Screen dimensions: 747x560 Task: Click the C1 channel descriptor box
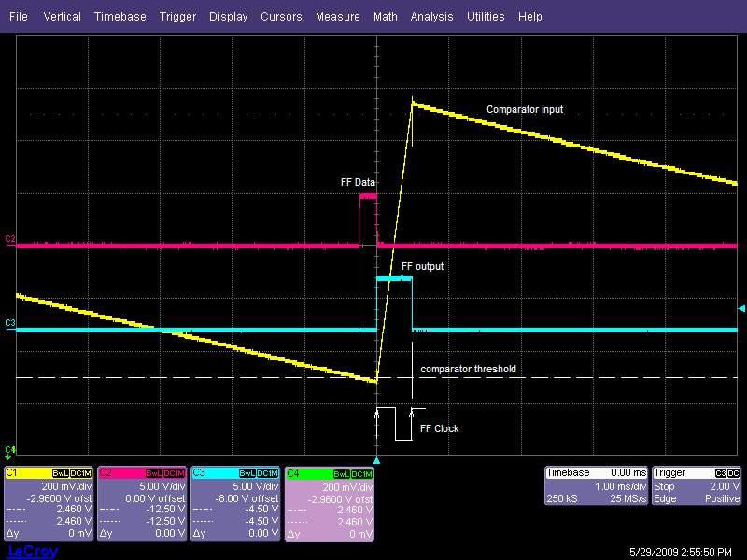[49, 504]
